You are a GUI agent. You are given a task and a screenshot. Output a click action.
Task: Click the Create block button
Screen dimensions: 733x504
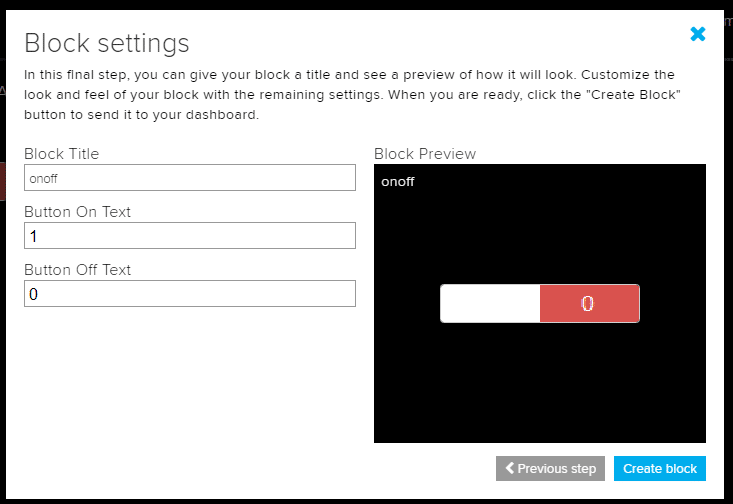coord(660,468)
